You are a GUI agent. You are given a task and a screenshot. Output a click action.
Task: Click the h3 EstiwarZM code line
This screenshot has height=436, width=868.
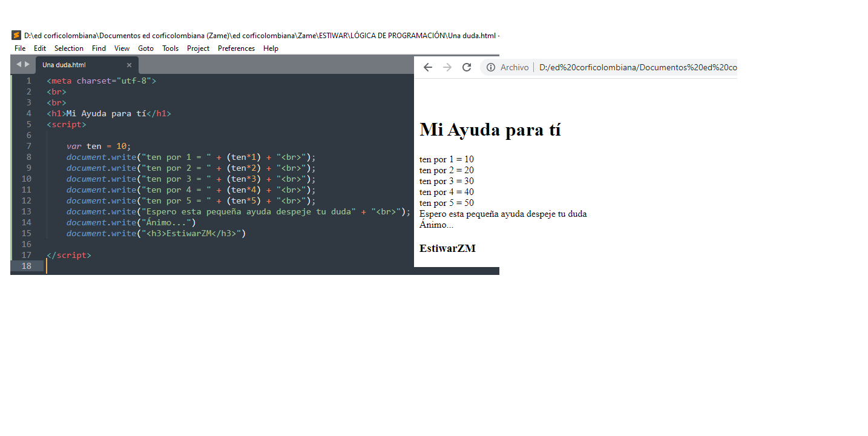(156, 233)
